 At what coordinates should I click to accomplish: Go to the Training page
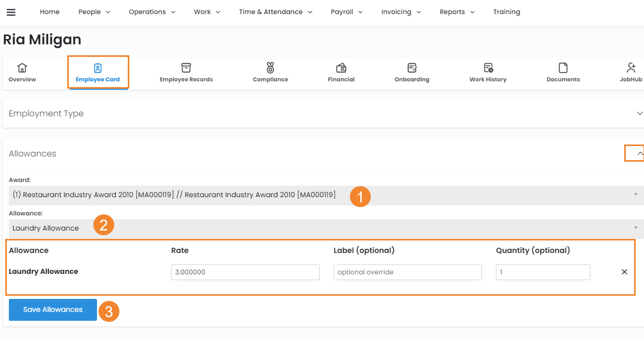[506, 12]
